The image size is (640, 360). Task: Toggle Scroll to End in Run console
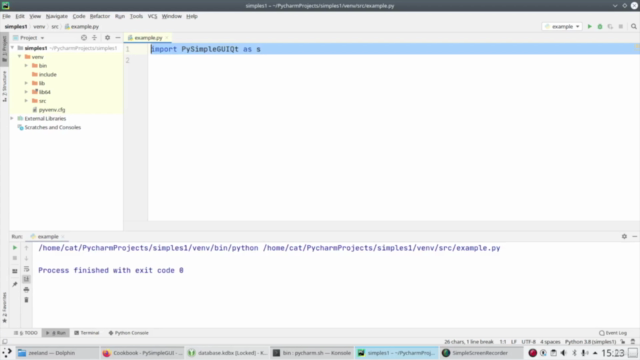[x=27, y=279]
